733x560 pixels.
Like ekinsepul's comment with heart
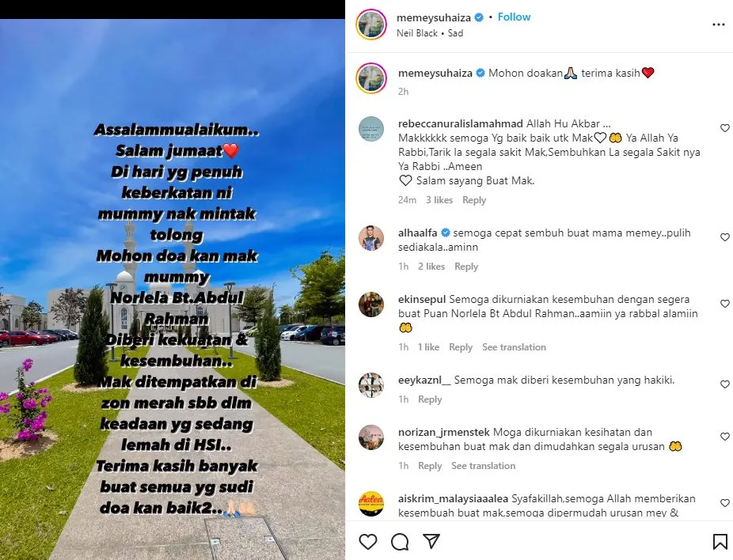click(x=724, y=304)
